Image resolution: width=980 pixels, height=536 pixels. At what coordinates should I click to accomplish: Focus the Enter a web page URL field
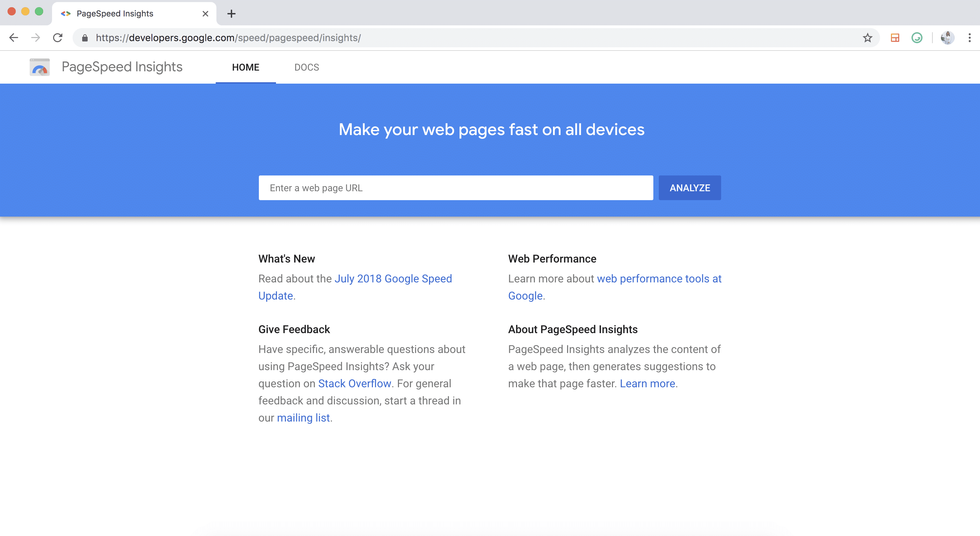coord(456,188)
